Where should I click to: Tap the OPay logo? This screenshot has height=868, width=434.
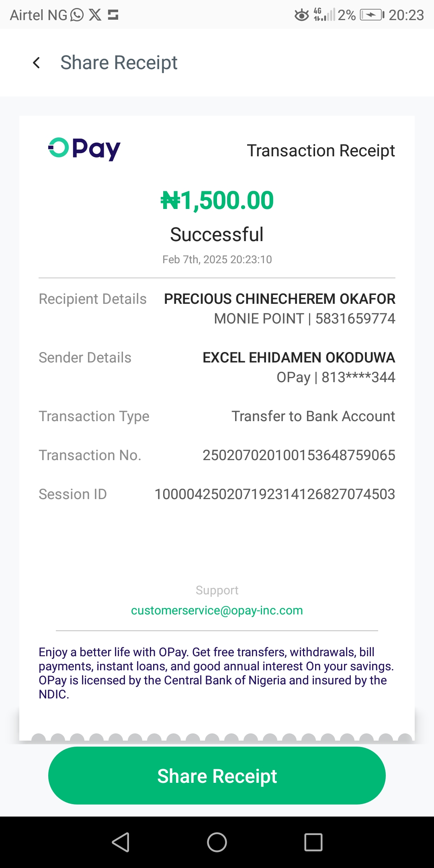pos(84,149)
